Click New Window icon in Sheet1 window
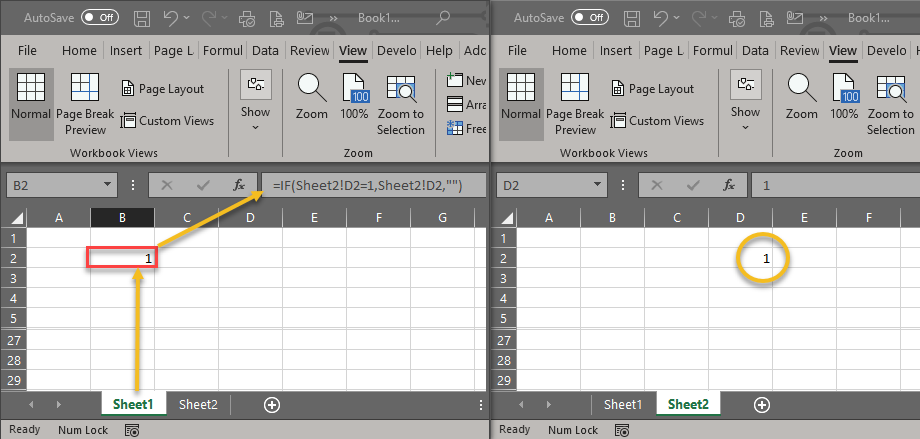 (455, 80)
